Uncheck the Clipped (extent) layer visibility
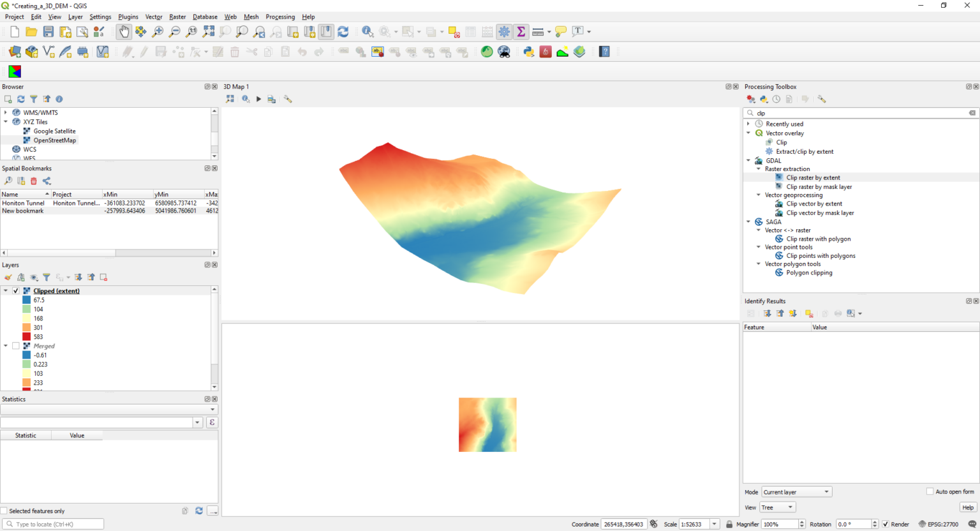This screenshot has width=980, height=531. (16, 291)
